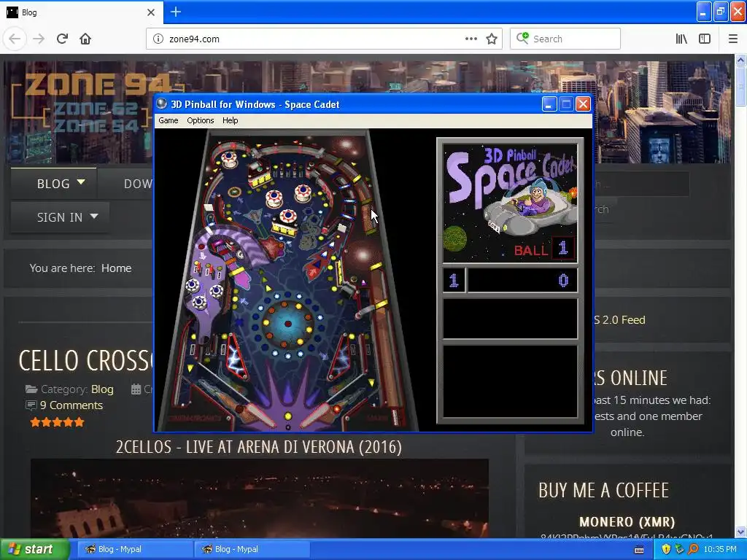Image resolution: width=747 pixels, height=560 pixels.
Task: Open the Help menu in Pinball
Action: pos(230,120)
